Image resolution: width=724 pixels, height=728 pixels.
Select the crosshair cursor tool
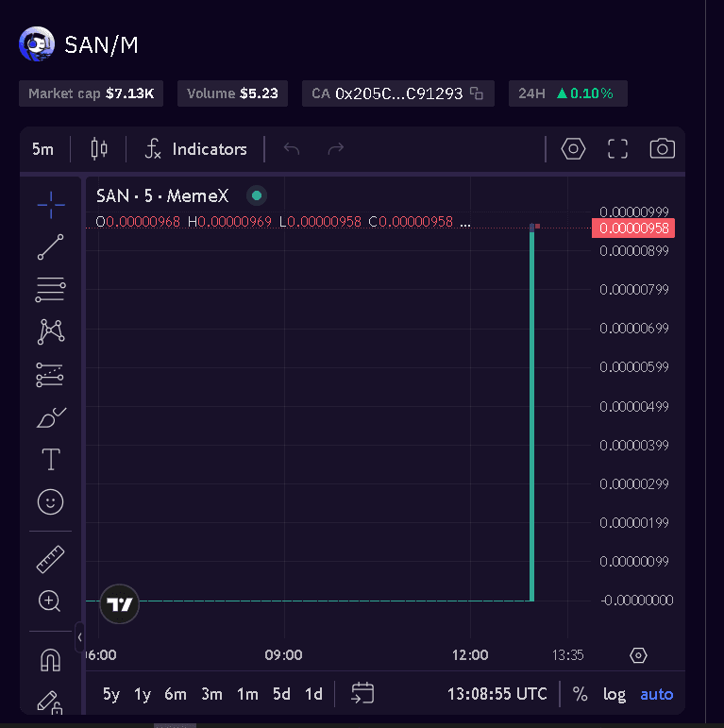(x=50, y=203)
